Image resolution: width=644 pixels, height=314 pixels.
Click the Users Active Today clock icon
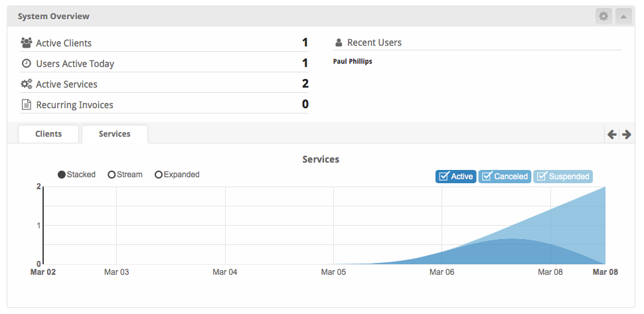click(27, 64)
